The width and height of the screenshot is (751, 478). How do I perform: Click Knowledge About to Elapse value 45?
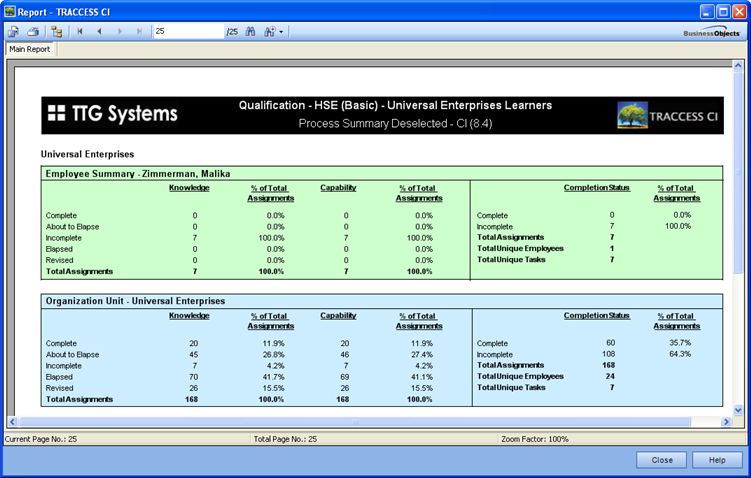tap(193, 354)
